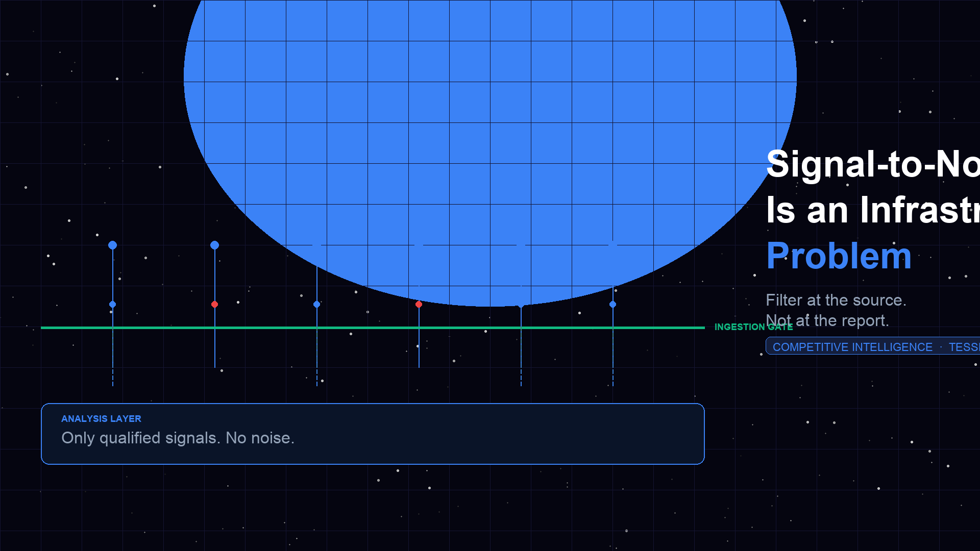Click the tall blue signal stem on the left

112,275
